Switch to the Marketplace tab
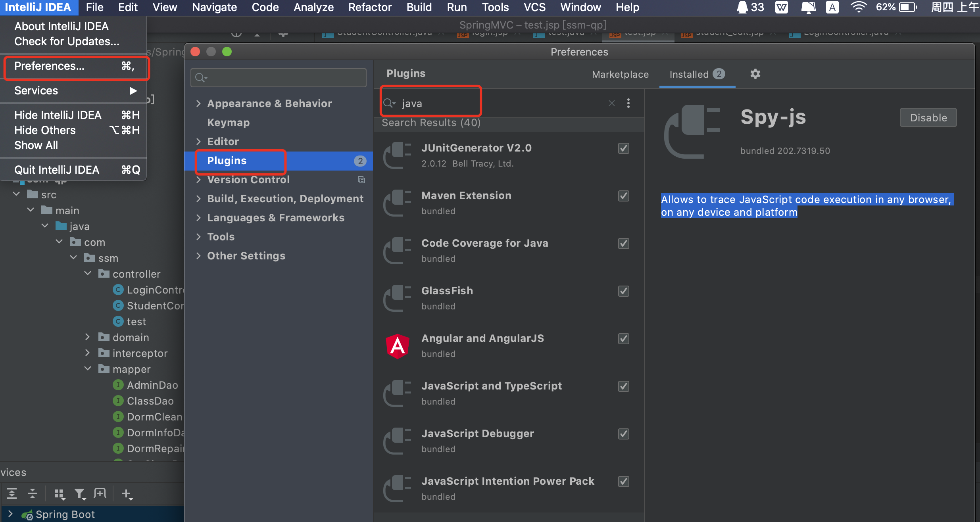Screen dimensions: 980x522 pyautogui.click(x=620, y=74)
